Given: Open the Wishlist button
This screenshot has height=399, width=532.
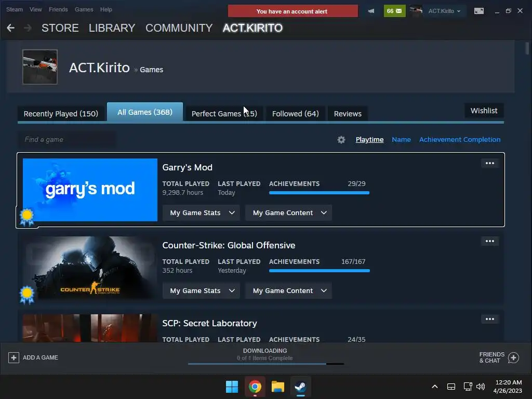Looking at the screenshot, I should pos(484,111).
